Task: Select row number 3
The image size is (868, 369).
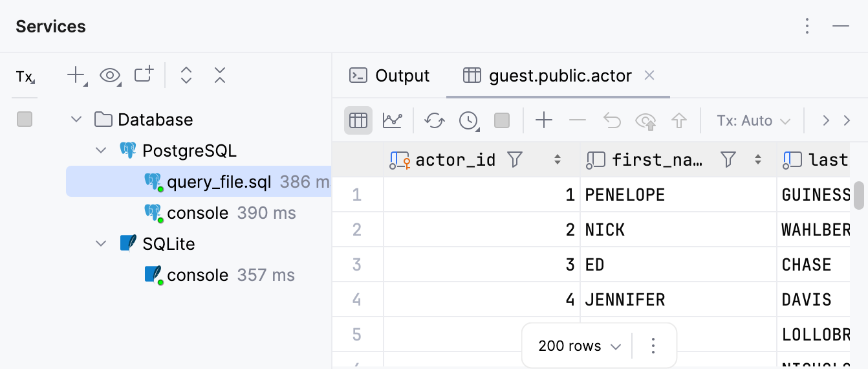Action: (x=357, y=264)
